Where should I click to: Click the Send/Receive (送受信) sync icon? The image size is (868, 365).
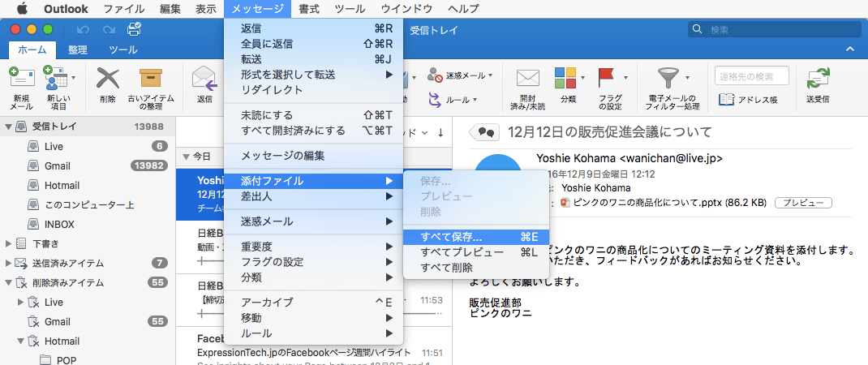click(818, 79)
